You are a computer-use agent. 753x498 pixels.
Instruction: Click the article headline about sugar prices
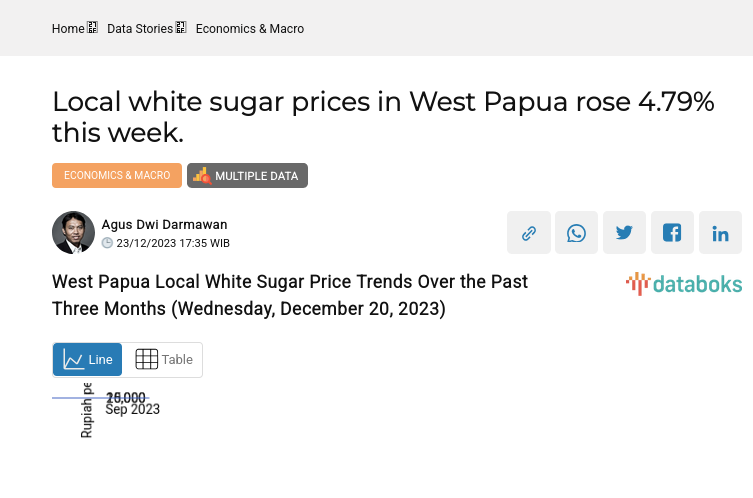coord(383,117)
